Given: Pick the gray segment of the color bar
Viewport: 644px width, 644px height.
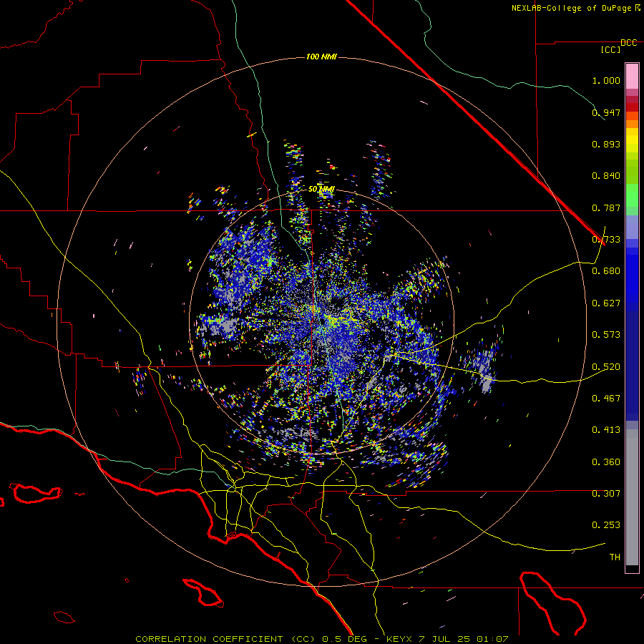Looking at the screenshot, I should click(632, 497).
